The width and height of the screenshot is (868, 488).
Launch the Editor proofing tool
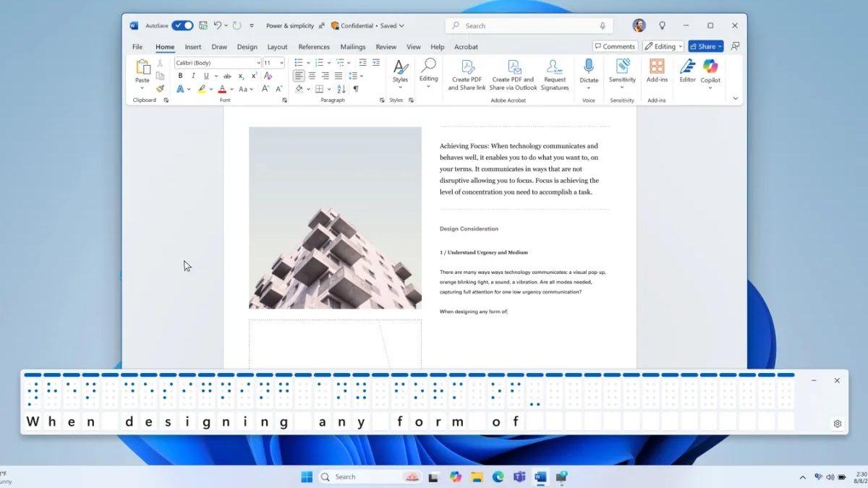(687, 71)
